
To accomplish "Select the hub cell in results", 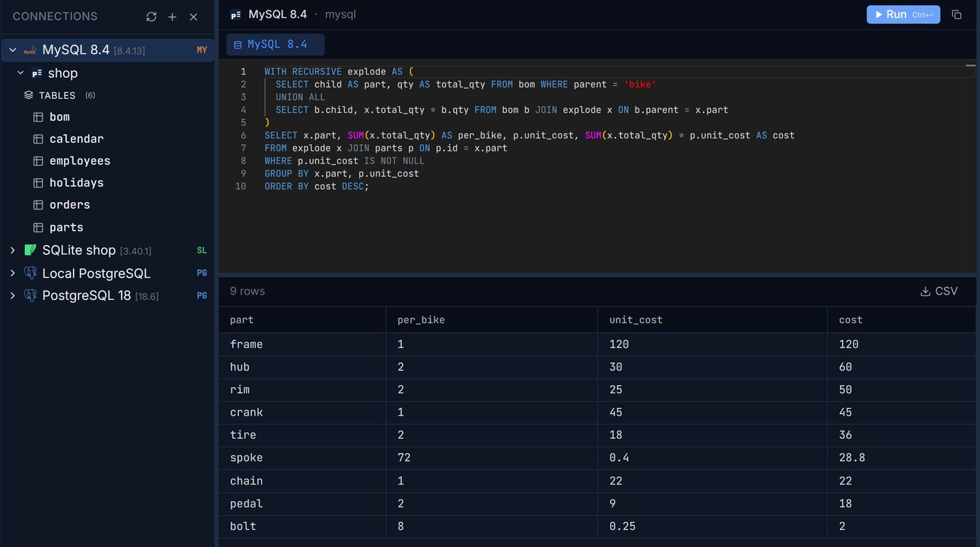I will (302, 367).
